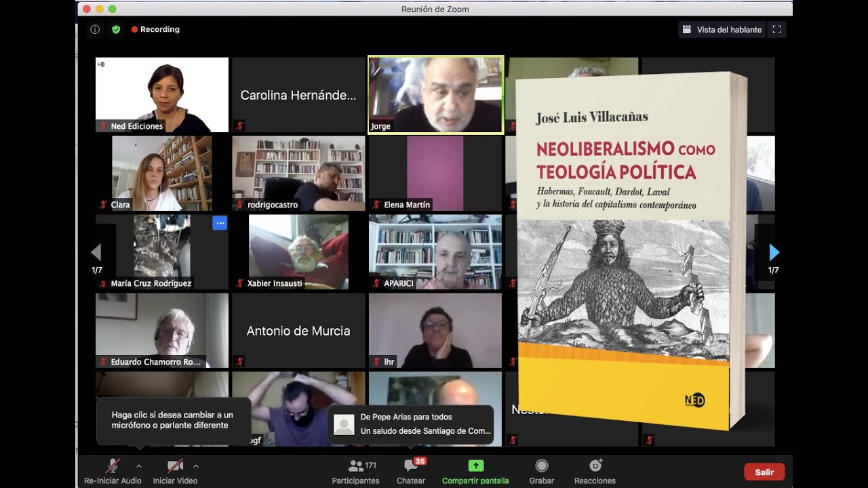Click the green encryption shield icon

click(116, 29)
